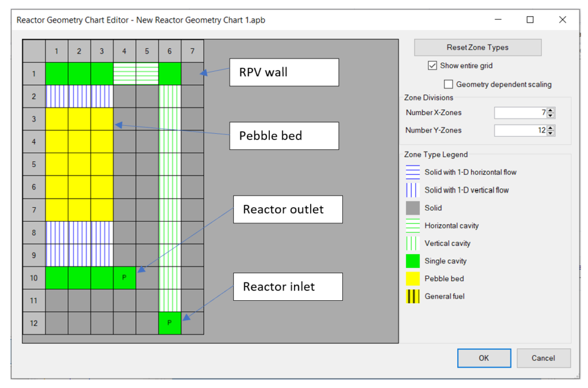Click the Cancel button
The image size is (588, 388).
point(543,358)
